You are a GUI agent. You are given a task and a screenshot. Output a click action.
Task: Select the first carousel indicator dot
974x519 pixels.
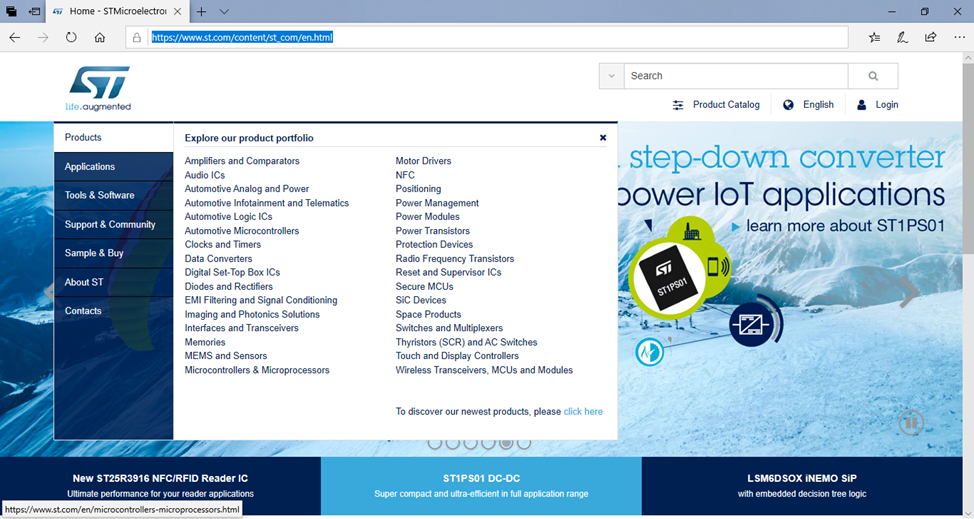tap(435, 443)
